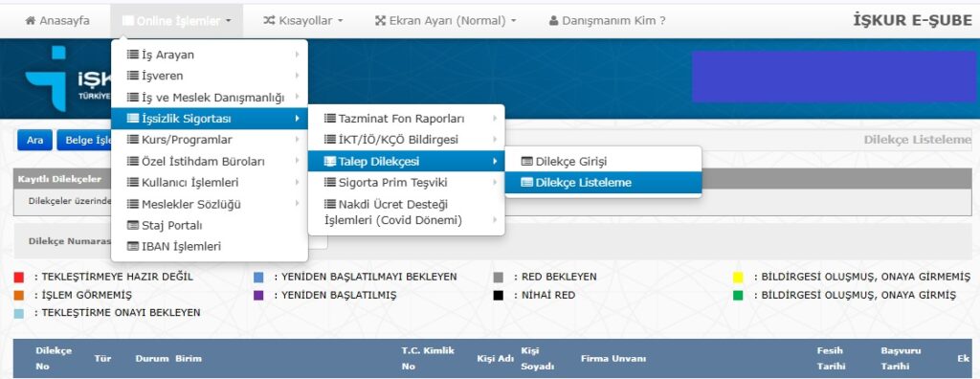Viewport: 980px width, 379px height.
Task: Click the home icon beside Anasayfa
Action: coord(30,21)
